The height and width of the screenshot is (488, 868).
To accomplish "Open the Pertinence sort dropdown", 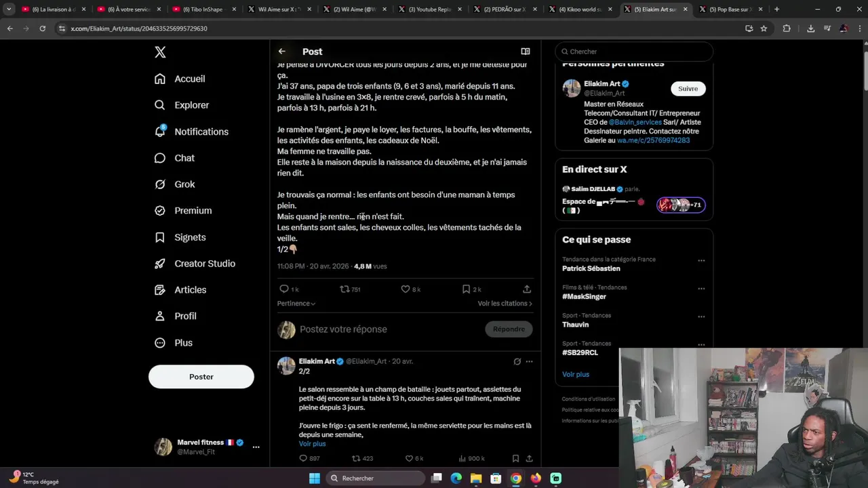I will [x=296, y=304].
